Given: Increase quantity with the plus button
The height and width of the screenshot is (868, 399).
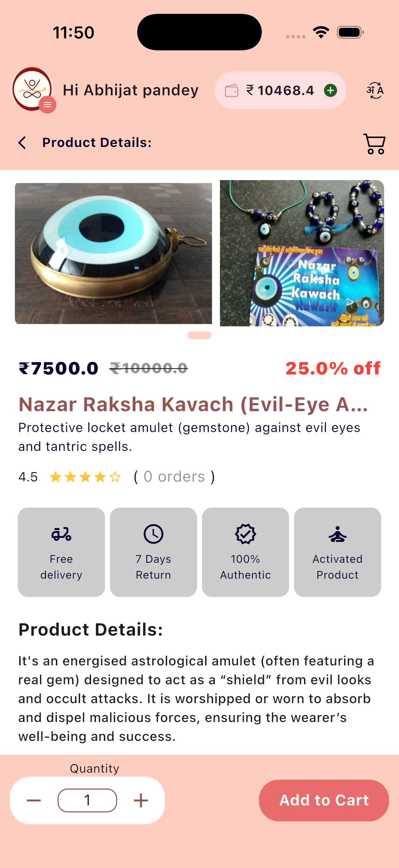Looking at the screenshot, I should click(141, 800).
